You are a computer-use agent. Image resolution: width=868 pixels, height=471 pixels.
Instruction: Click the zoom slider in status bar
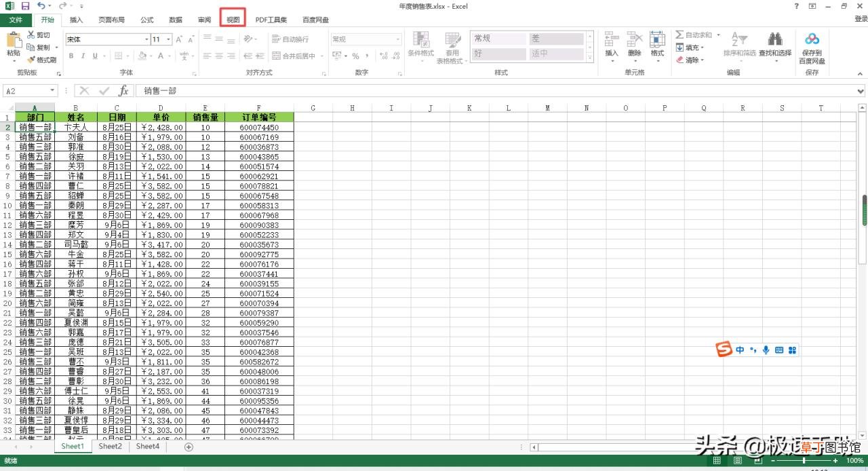pyautogui.click(x=804, y=461)
